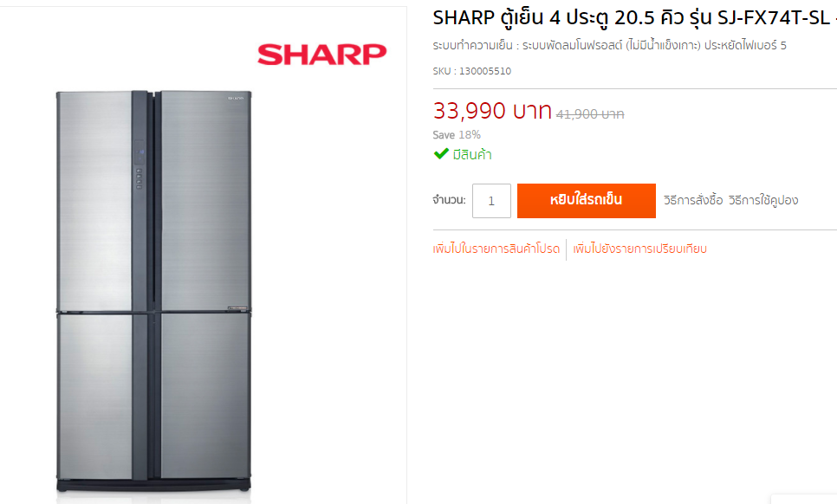This screenshot has width=837, height=504.
Task: Click the จำนวน quantity label
Action: pyautogui.click(x=449, y=201)
